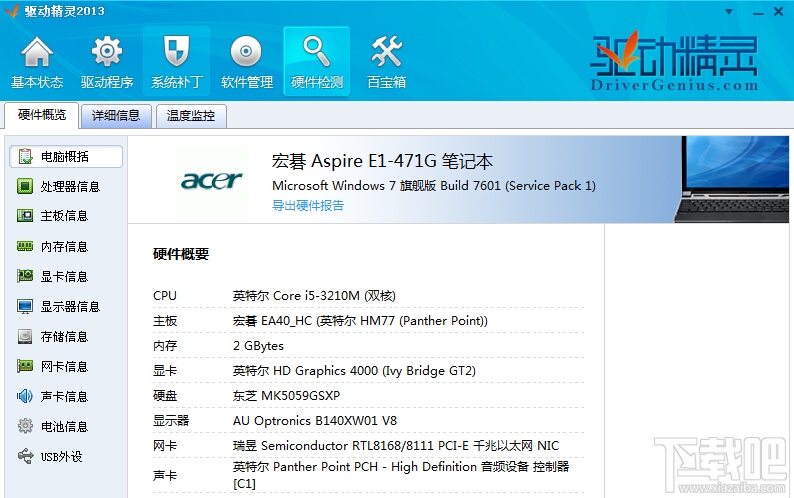Click the 硬盘 value MK5059GSXP

coord(286,395)
